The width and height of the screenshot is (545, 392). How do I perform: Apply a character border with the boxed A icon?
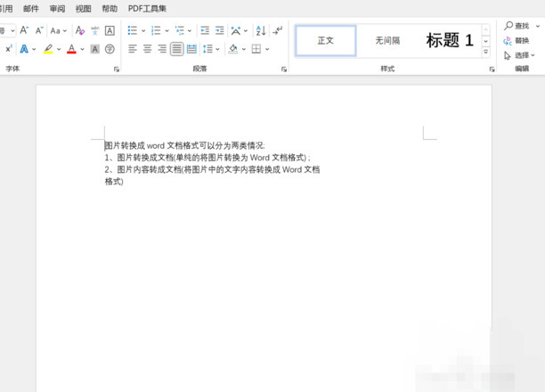[x=110, y=30]
